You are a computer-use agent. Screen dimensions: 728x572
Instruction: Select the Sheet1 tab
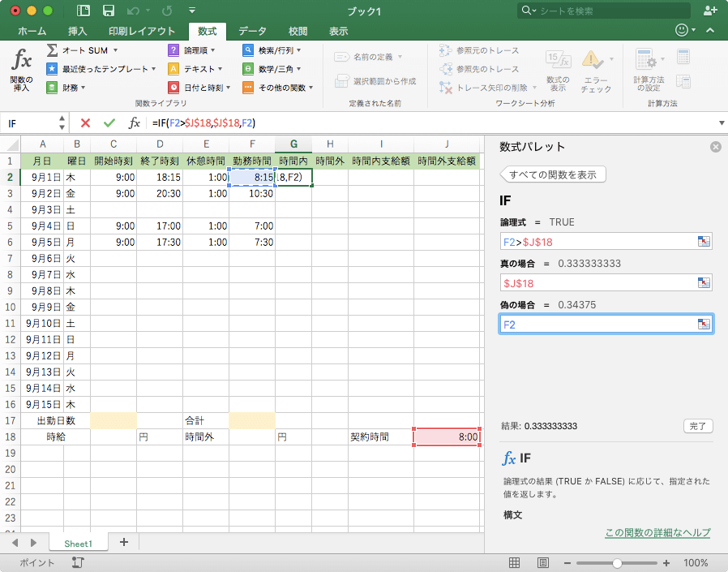click(78, 544)
